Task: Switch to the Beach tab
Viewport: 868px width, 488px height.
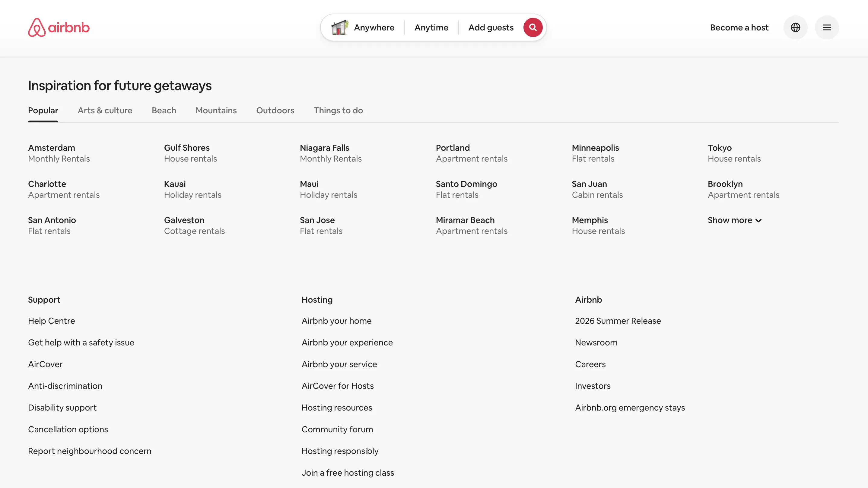Action: [164, 110]
